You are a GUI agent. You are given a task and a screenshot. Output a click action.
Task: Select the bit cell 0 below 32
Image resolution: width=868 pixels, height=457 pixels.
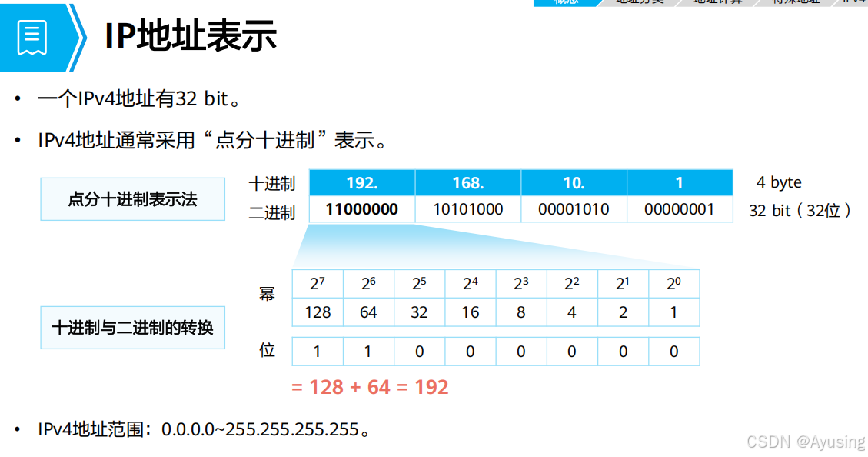click(x=420, y=351)
